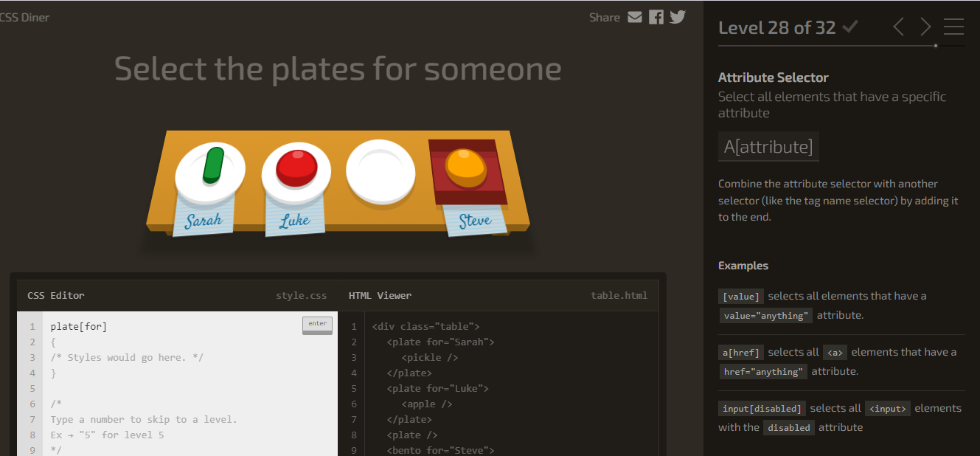Viewport: 980px width, 456px height.
Task: Share via the email envelope icon
Action: (x=635, y=17)
